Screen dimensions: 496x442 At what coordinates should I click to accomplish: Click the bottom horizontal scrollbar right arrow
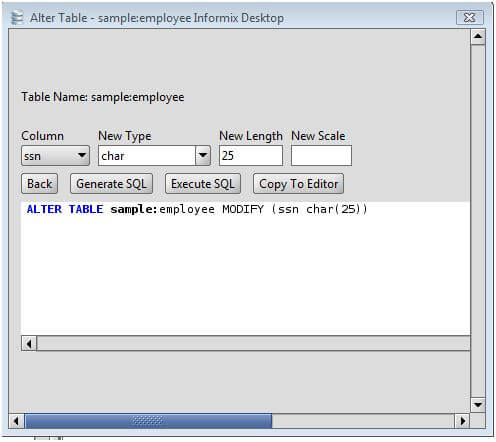coord(463,421)
